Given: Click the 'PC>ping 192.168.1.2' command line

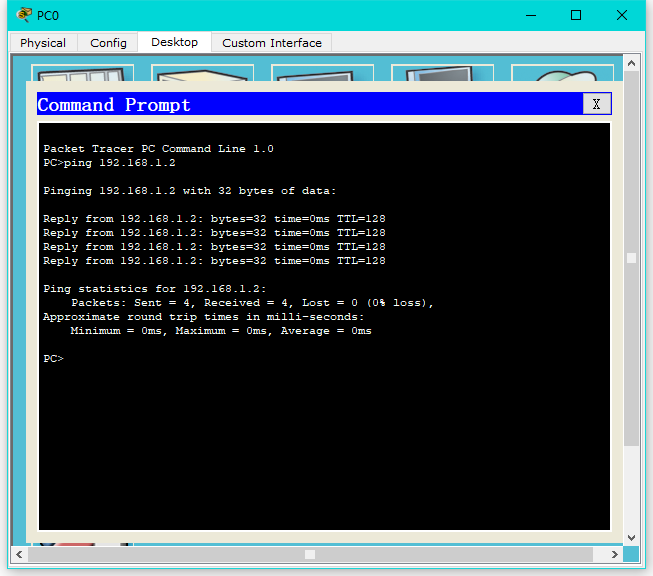Looking at the screenshot, I should (x=109, y=162).
